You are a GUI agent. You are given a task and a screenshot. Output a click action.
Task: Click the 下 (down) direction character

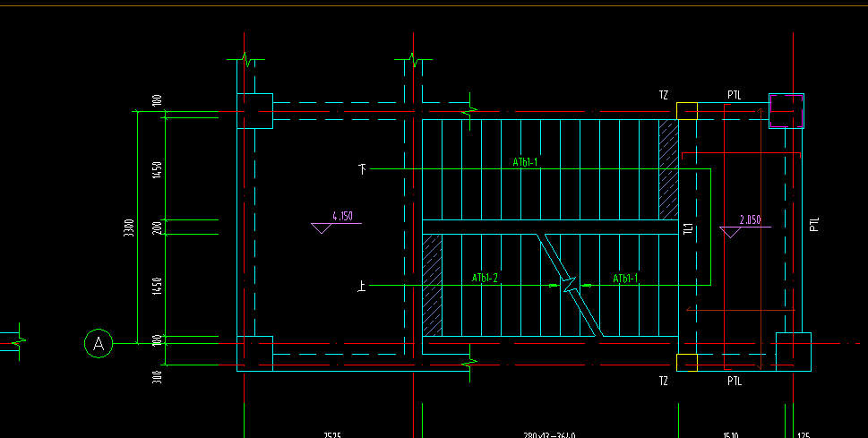pos(363,168)
